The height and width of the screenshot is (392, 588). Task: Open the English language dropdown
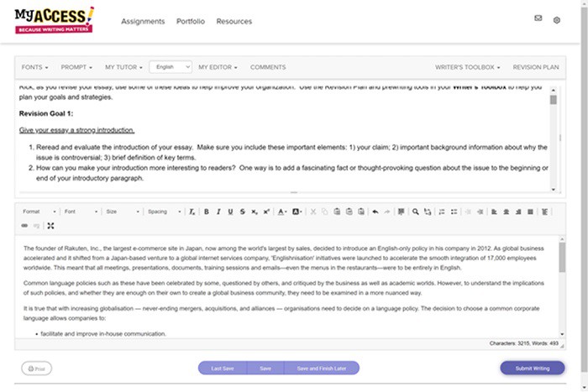(170, 67)
